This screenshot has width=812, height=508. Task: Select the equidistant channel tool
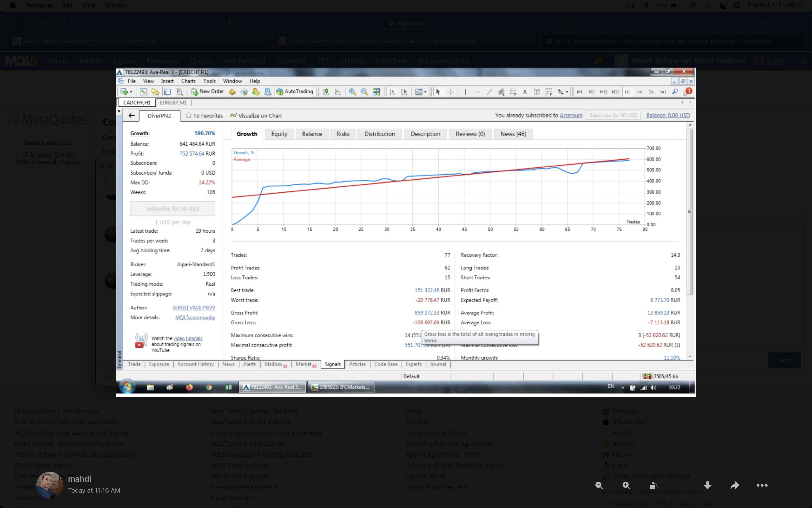tap(501, 92)
